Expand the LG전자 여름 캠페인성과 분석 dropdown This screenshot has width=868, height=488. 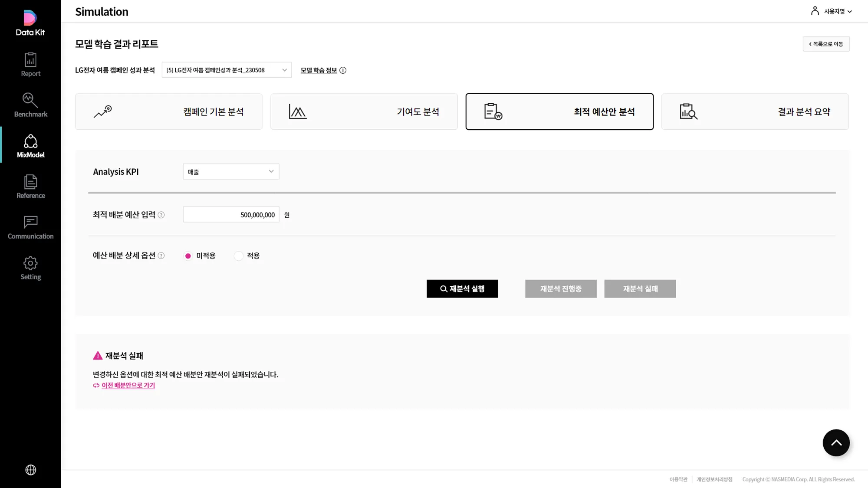(x=227, y=70)
